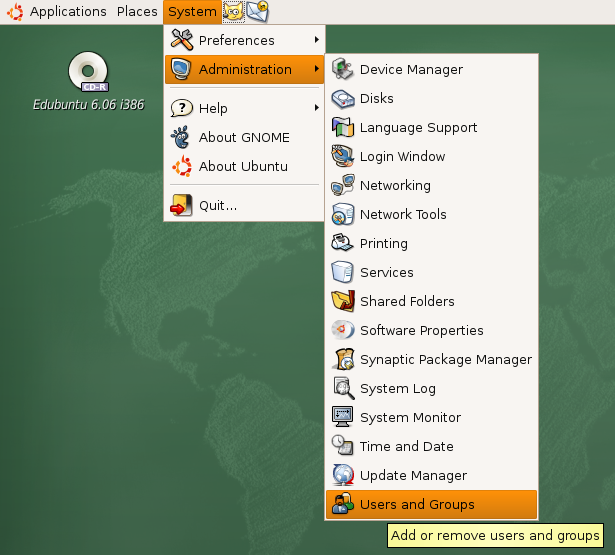Collapse the Administration submenu arrow
The image size is (615, 555).
[x=317, y=69]
